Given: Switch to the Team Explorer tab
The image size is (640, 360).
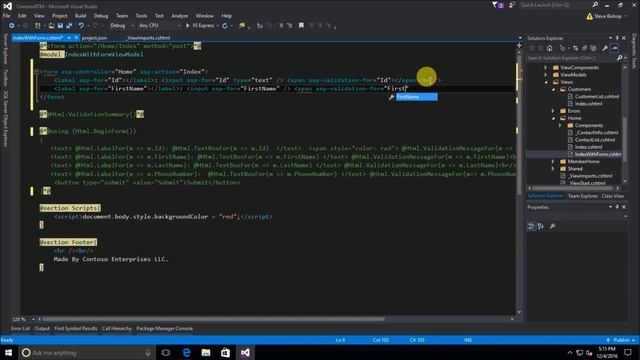Looking at the screenshot, I should coord(582,196).
